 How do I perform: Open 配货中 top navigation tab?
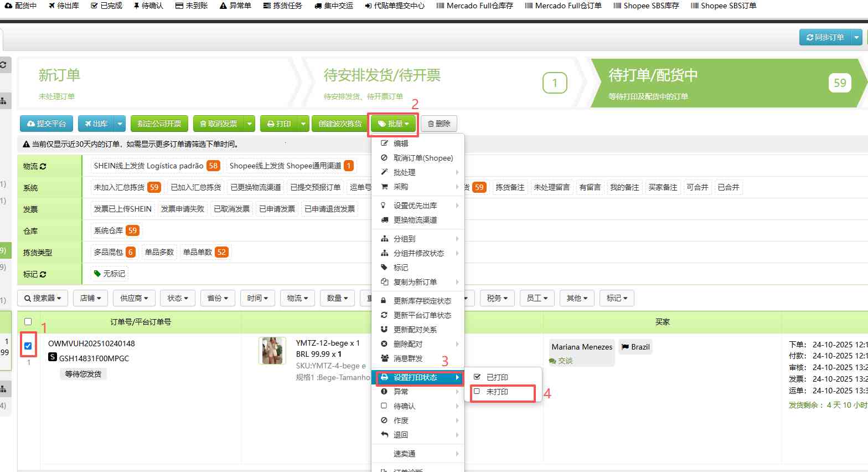coord(20,6)
